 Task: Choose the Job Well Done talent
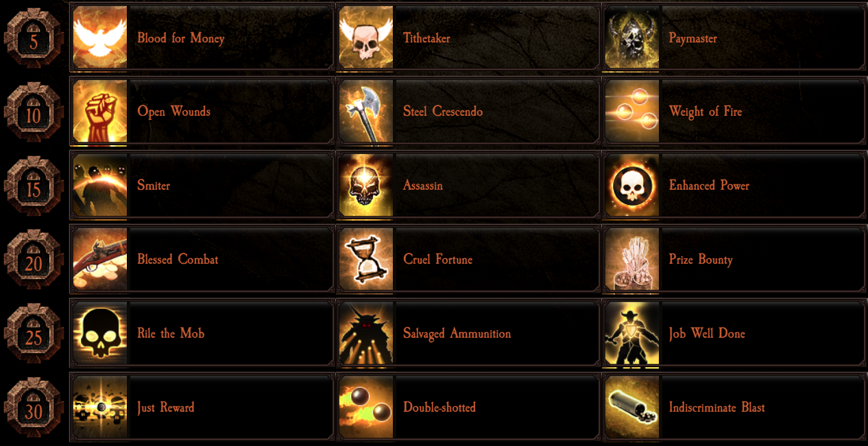coord(734,334)
